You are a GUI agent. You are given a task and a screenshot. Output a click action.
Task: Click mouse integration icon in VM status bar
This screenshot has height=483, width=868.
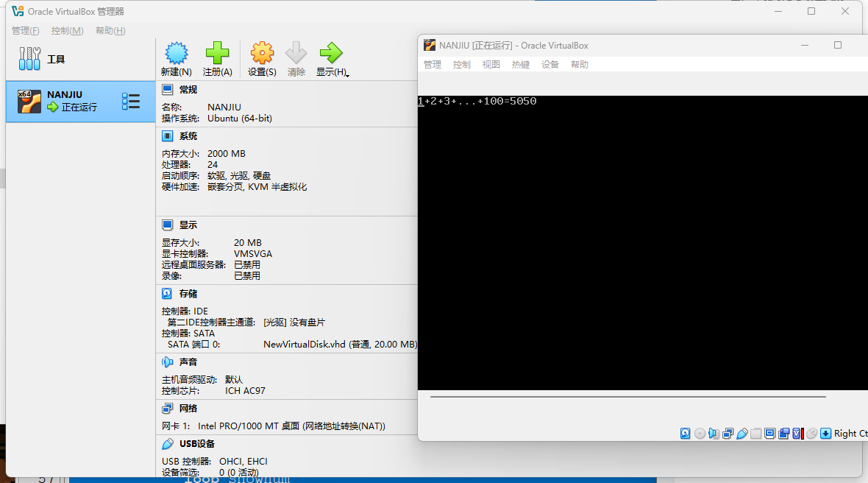(x=811, y=433)
